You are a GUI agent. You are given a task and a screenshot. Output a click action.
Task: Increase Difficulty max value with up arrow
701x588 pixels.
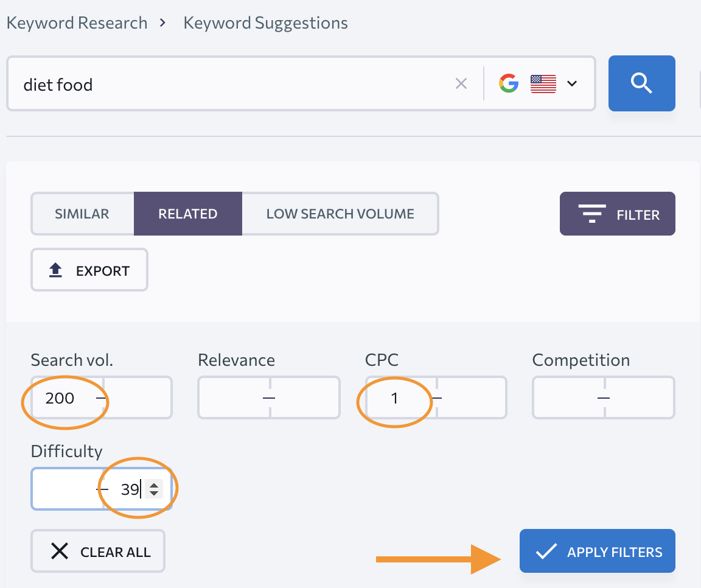coord(155,485)
